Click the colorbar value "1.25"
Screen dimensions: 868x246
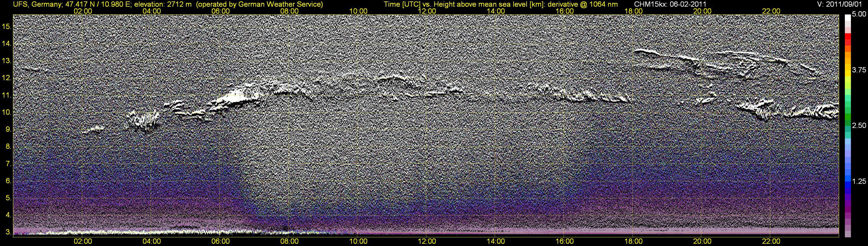(x=859, y=181)
